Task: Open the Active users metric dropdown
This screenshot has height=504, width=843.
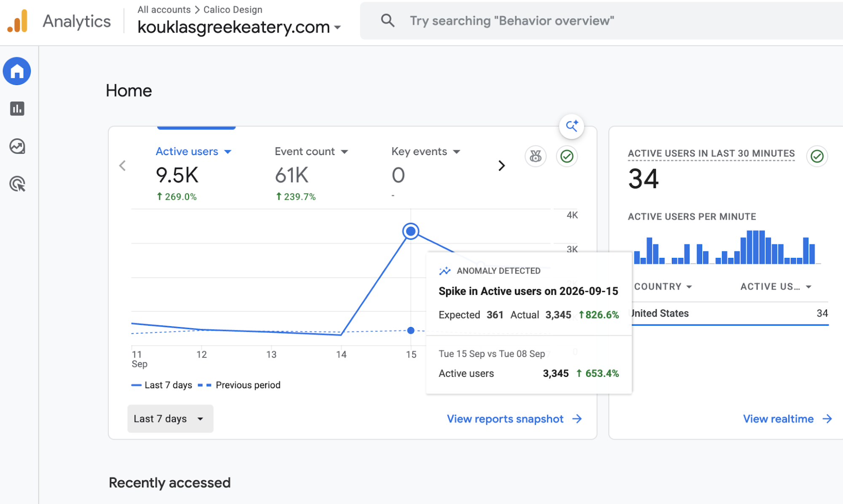Action: click(x=194, y=151)
